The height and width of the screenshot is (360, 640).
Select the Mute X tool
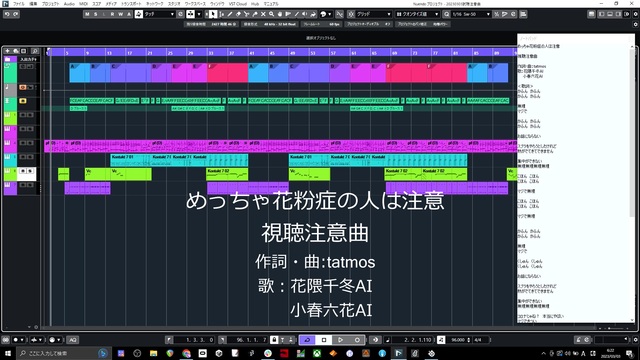(x=263, y=14)
